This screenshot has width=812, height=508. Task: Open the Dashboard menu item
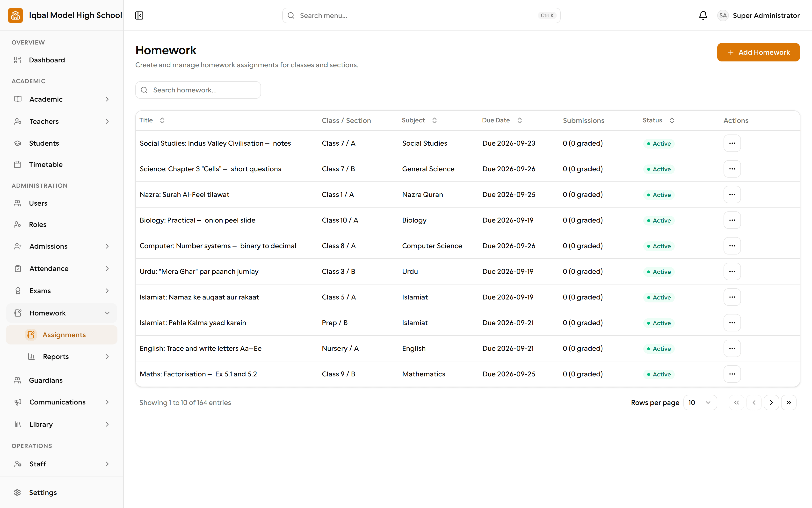[62, 60]
